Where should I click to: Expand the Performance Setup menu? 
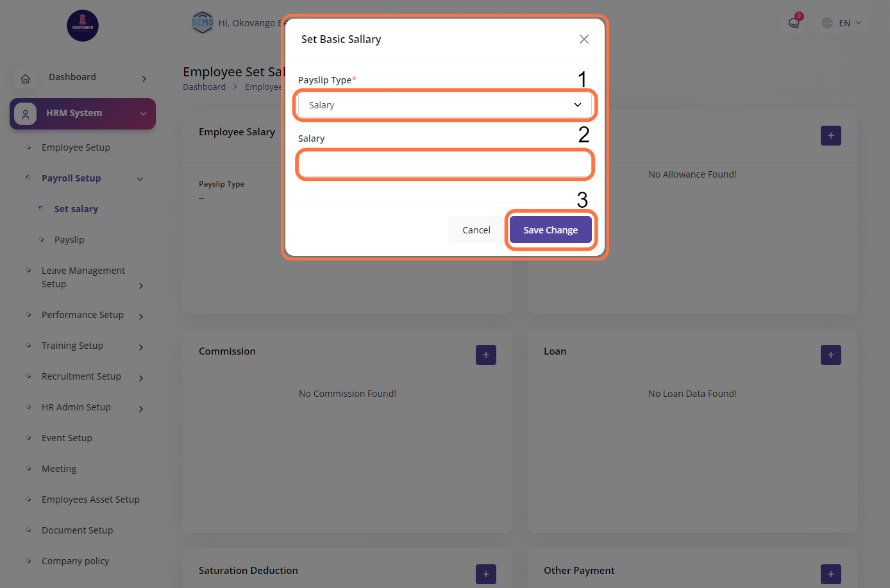[140, 316]
